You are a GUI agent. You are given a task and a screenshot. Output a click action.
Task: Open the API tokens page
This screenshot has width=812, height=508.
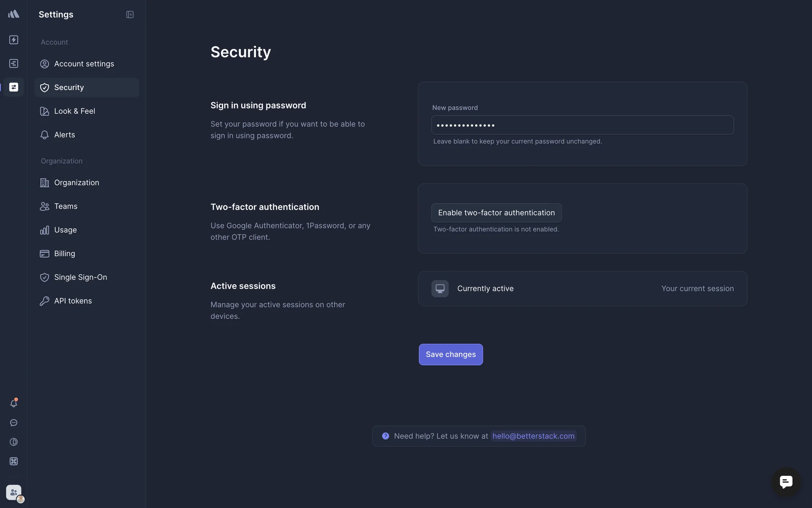[x=73, y=301]
